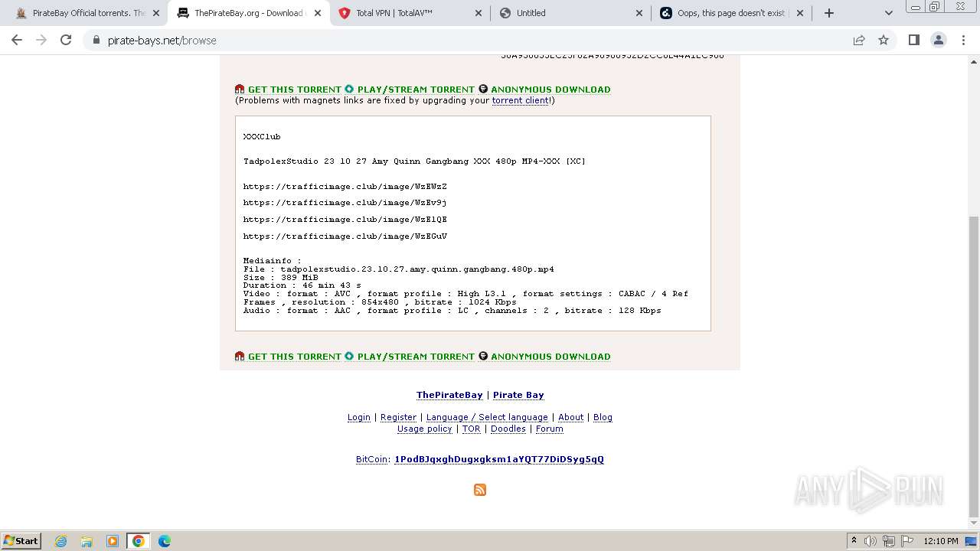This screenshot has height=551, width=980.
Task: Open Pirate Bay footer link
Action: [x=518, y=395]
